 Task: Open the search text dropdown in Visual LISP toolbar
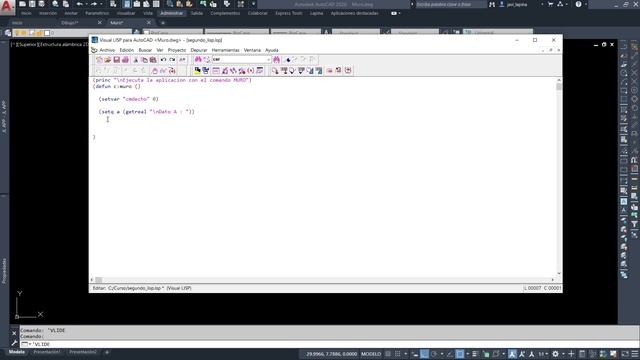(x=268, y=60)
